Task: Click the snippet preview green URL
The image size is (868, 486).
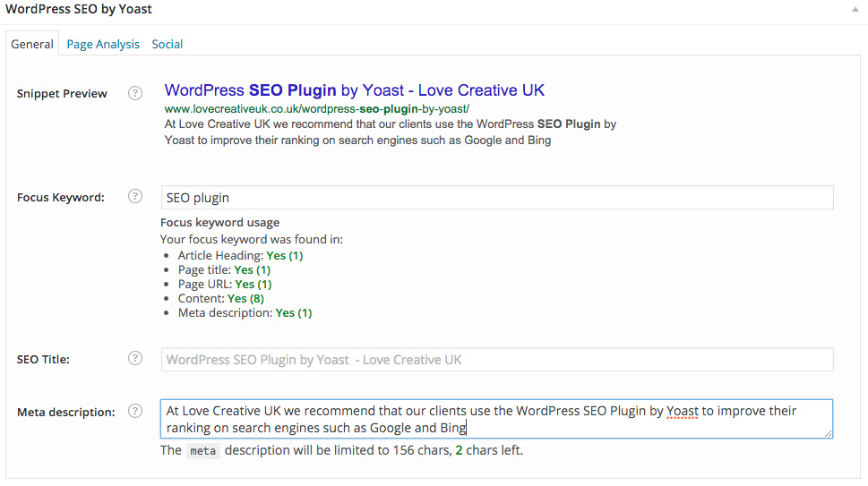Action: 316,109
